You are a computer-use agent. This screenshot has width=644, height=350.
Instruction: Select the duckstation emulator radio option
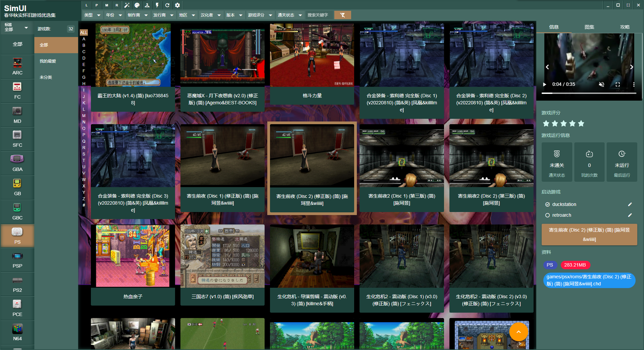pyautogui.click(x=548, y=204)
